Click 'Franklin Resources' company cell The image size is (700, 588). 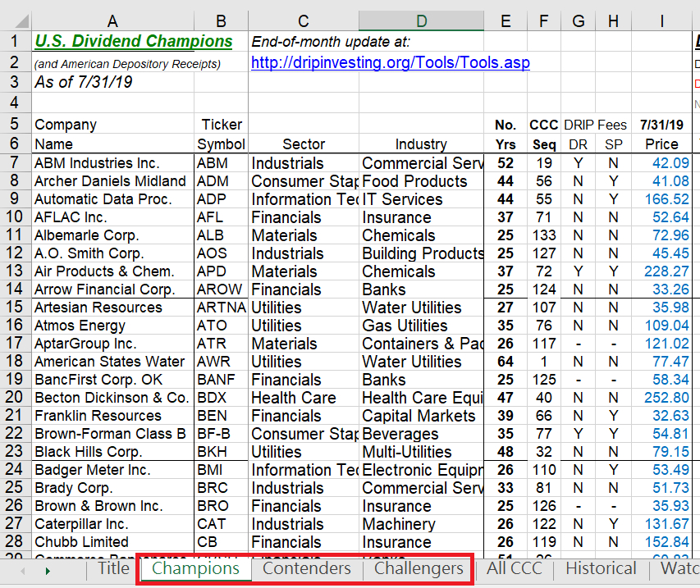point(113,416)
